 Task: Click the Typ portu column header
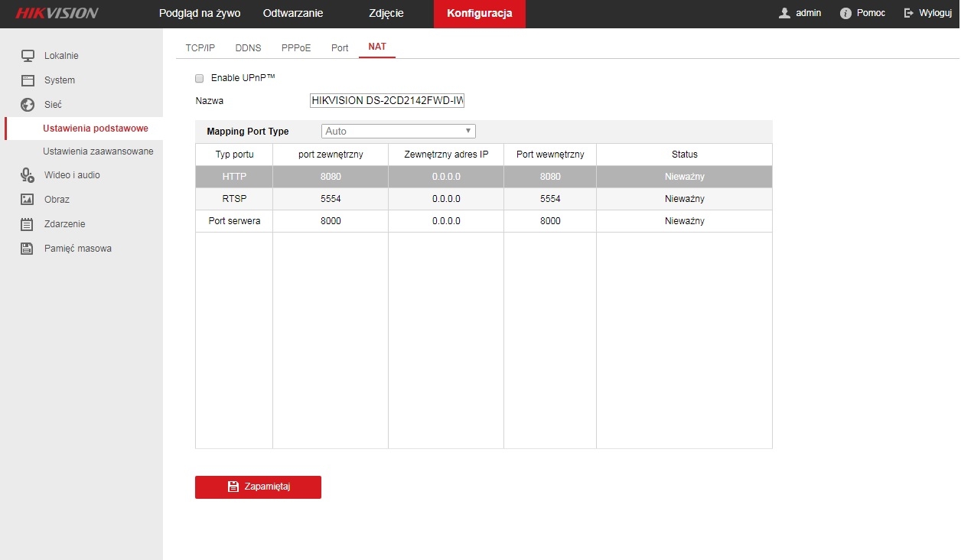(x=234, y=155)
